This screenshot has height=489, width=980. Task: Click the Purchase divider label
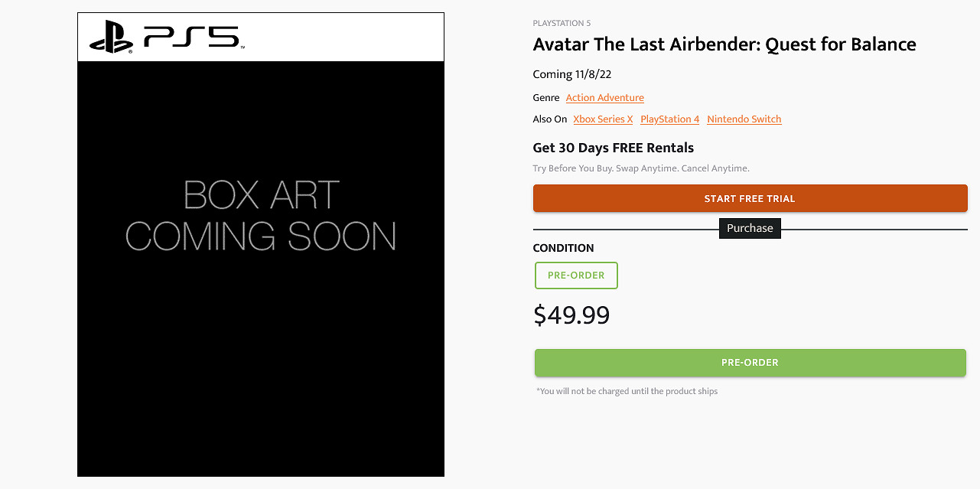pyautogui.click(x=750, y=228)
